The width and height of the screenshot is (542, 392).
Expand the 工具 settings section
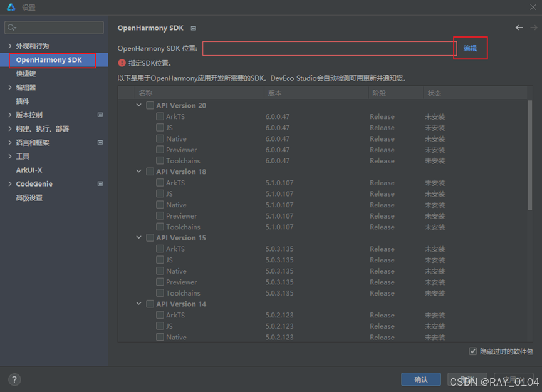[x=9, y=157]
